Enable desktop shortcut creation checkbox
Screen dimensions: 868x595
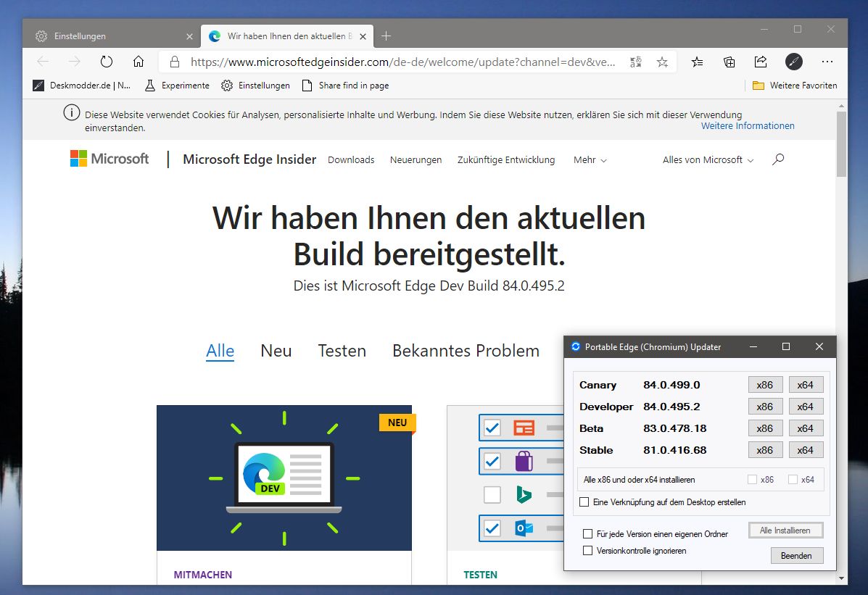(584, 502)
